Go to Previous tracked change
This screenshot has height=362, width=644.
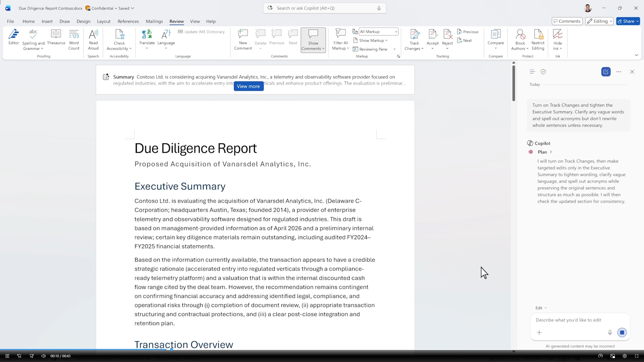pos(468,32)
